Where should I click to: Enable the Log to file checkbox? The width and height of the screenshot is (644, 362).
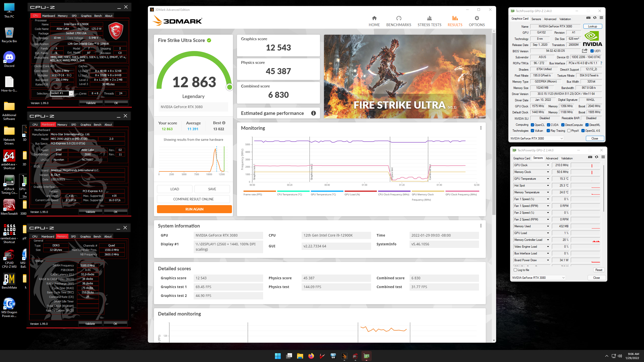pyautogui.click(x=515, y=270)
